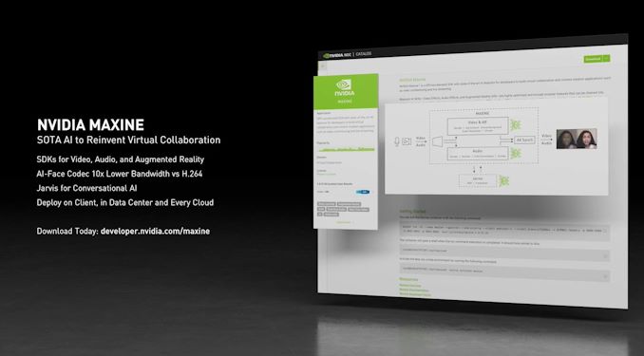The image size is (644, 356).
Task: Click the first gray tag on the Maxine card
Action: click(327, 204)
